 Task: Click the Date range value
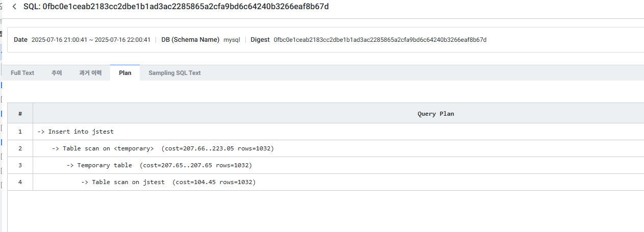point(91,40)
